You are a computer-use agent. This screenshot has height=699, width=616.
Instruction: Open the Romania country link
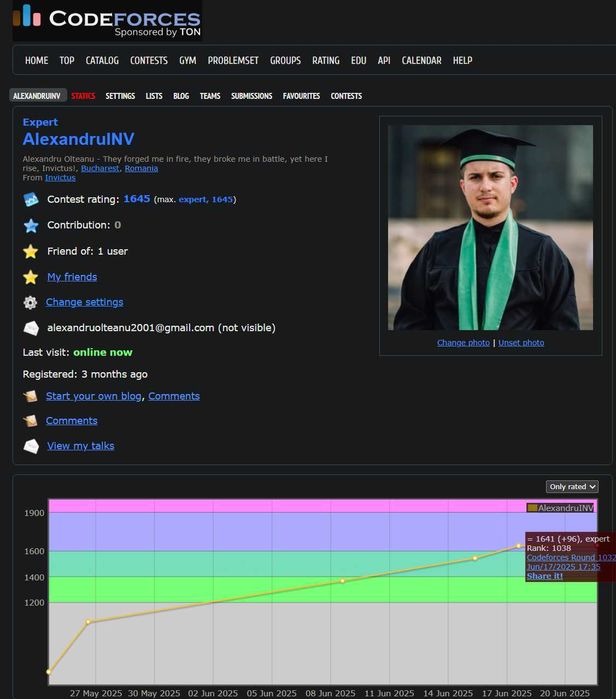(x=141, y=169)
